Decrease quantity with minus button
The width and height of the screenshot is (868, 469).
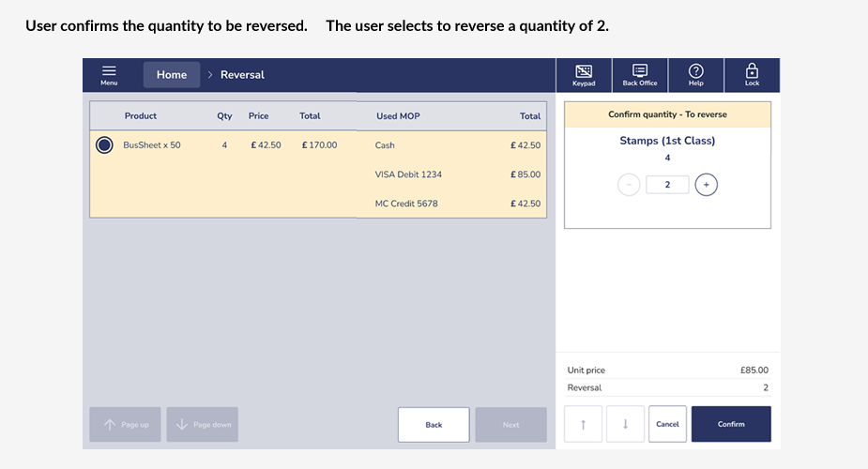click(629, 185)
